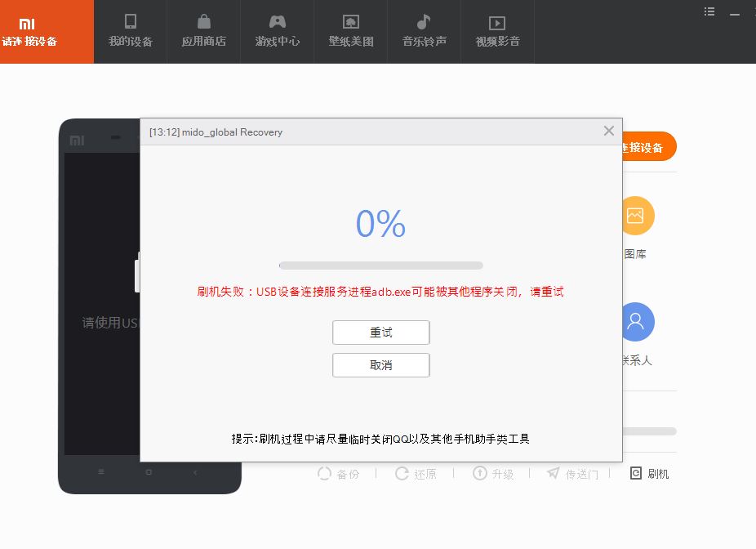
Task: Open 视频影音 tab
Action: (497, 31)
